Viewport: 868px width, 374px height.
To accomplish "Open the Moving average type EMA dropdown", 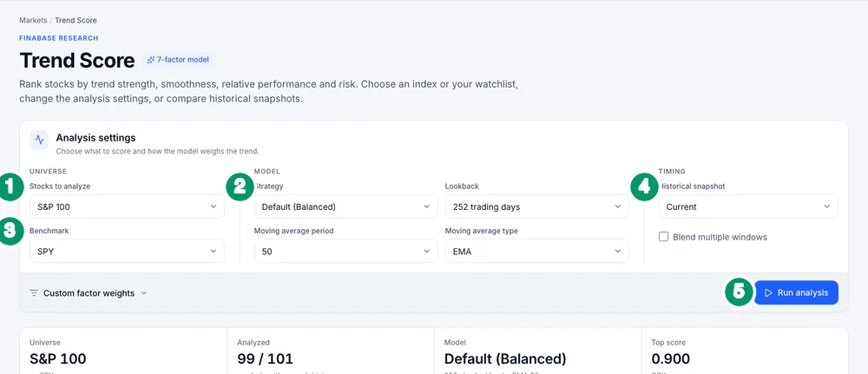I will [537, 251].
